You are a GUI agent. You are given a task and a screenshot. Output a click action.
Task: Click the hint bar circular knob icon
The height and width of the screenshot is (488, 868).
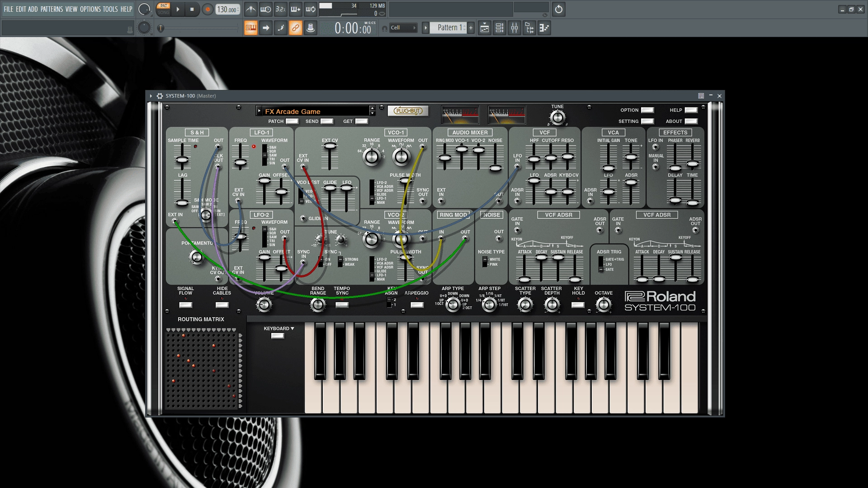[x=144, y=28]
